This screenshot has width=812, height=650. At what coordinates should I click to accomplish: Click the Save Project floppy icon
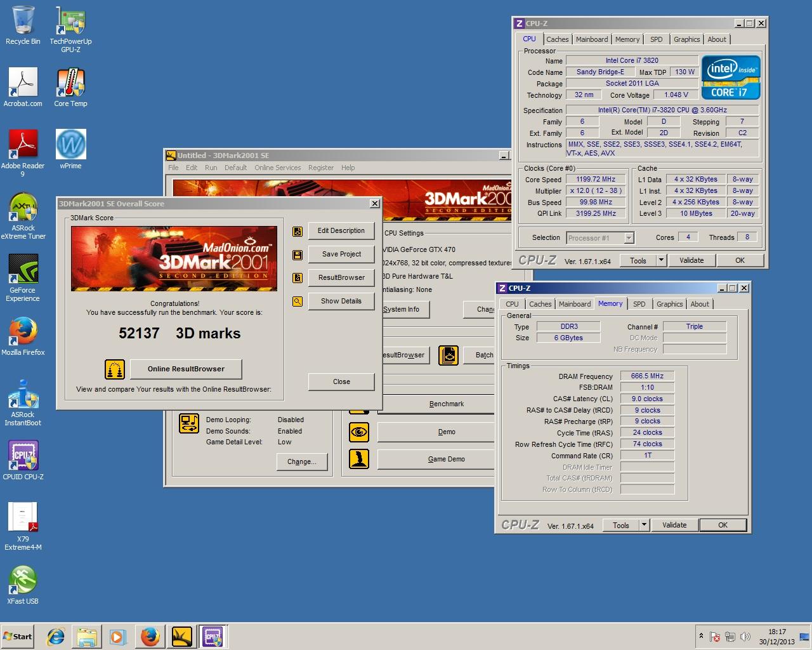click(x=297, y=255)
